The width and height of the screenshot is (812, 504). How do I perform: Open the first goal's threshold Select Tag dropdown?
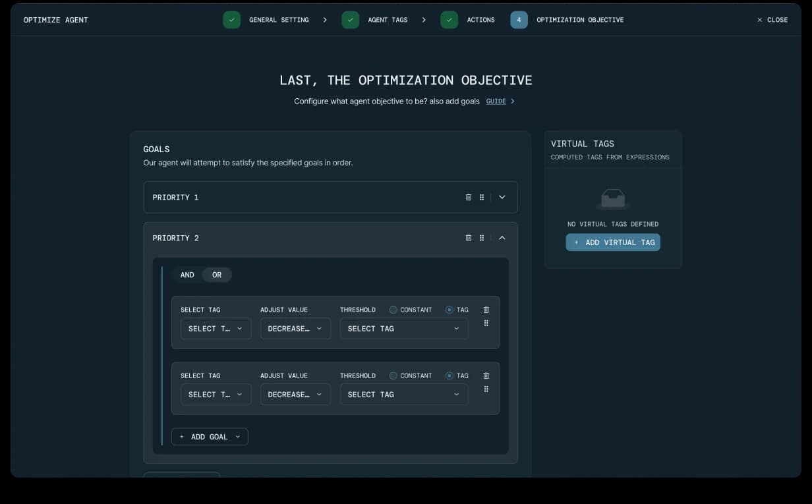tap(404, 329)
